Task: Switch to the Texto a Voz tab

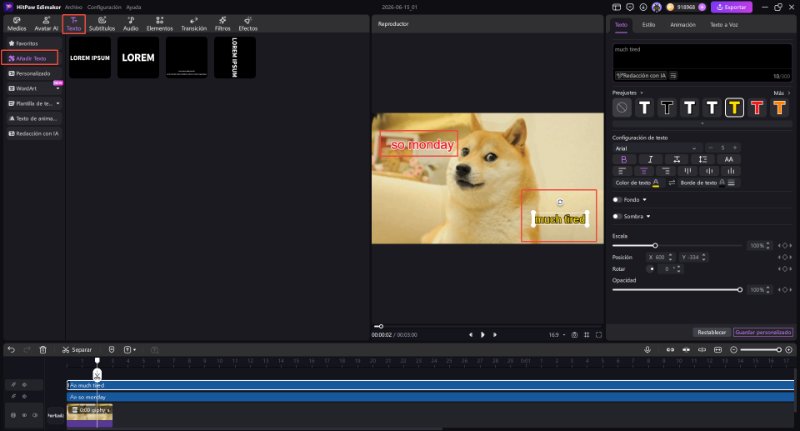Action: click(x=724, y=24)
